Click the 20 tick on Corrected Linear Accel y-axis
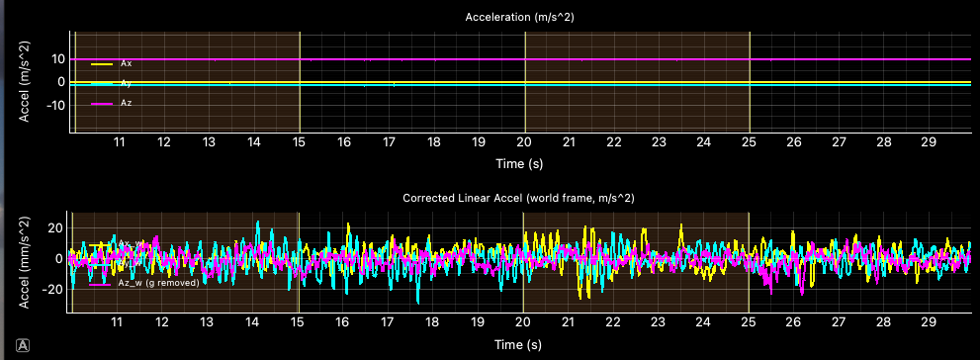Screen dimensions: 980x360 [56, 228]
